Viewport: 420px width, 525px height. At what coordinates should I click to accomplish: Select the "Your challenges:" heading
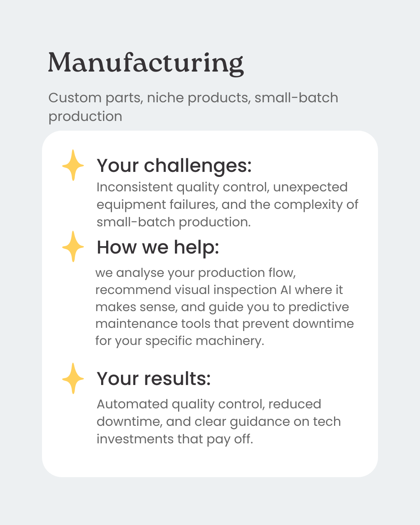tap(174, 166)
